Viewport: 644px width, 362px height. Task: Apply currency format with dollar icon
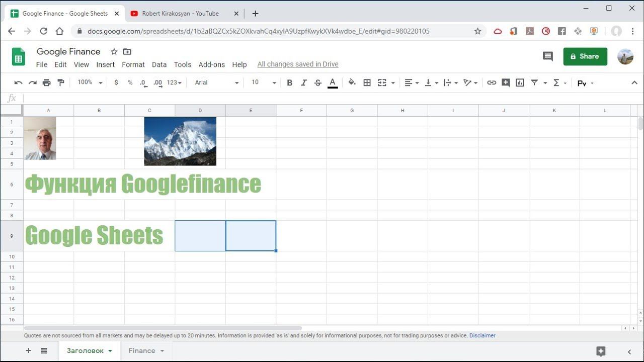116,82
